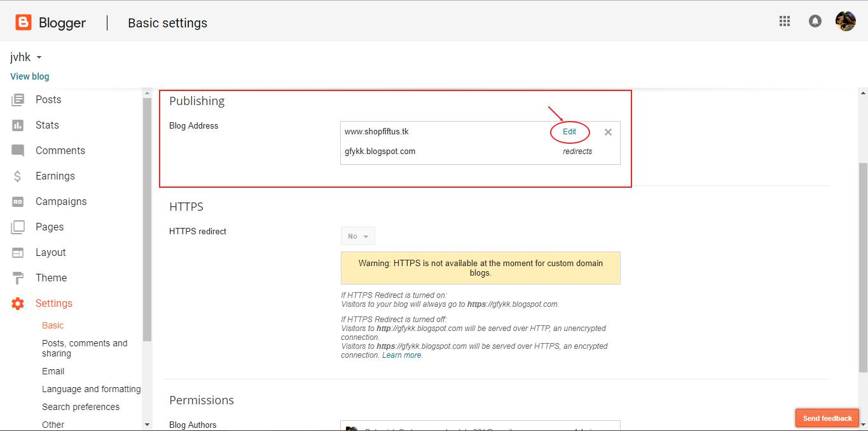This screenshot has width=868, height=431.
Task: Open the Theme menu item
Action: [x=51, y=278]
